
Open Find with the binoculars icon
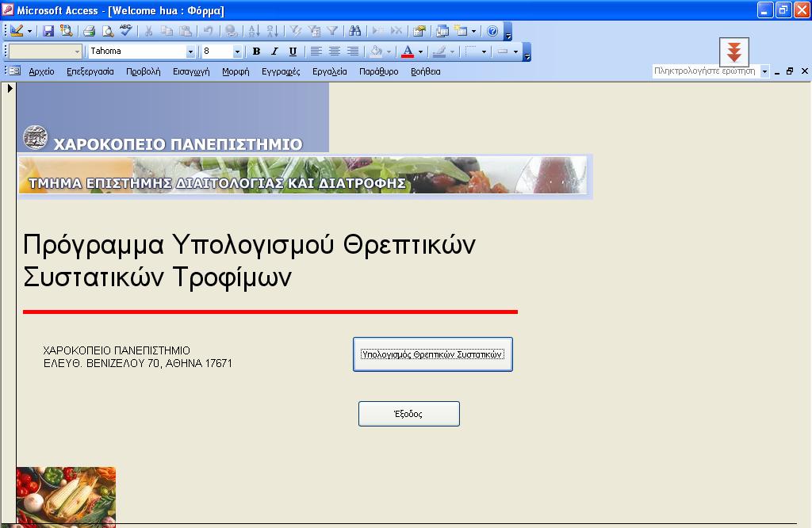354,31
